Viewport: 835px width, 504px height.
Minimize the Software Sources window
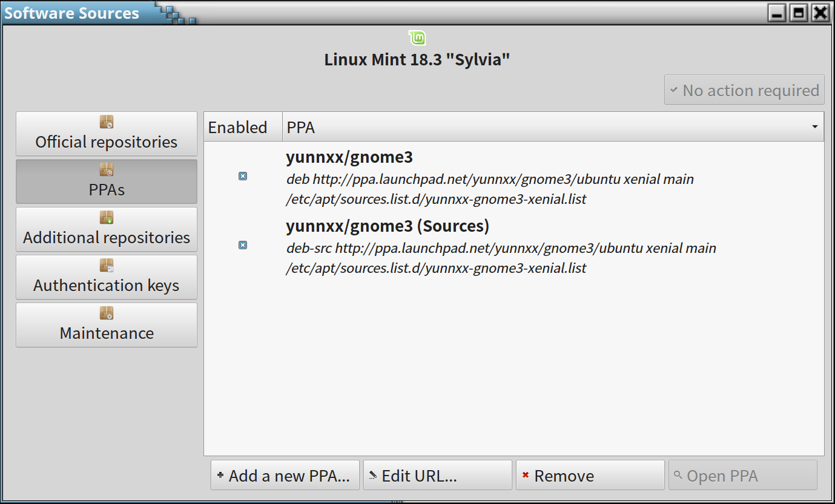tap(778, 13)
